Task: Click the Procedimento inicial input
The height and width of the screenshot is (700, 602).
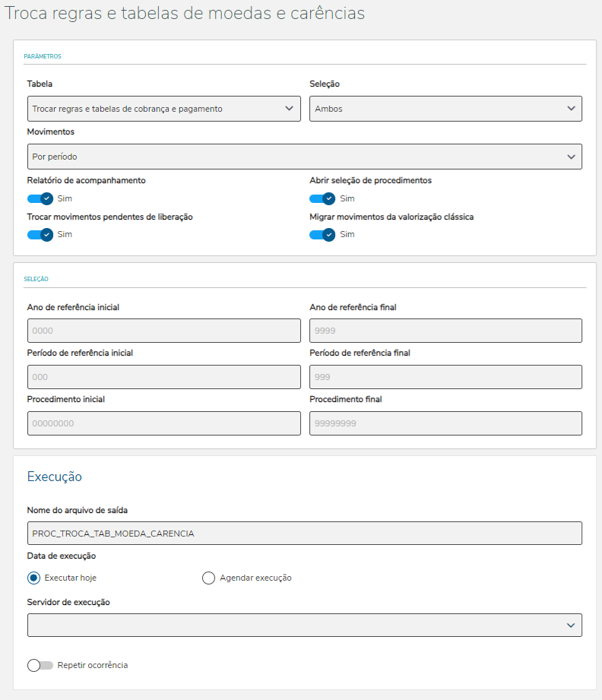Action: (163, 423)
